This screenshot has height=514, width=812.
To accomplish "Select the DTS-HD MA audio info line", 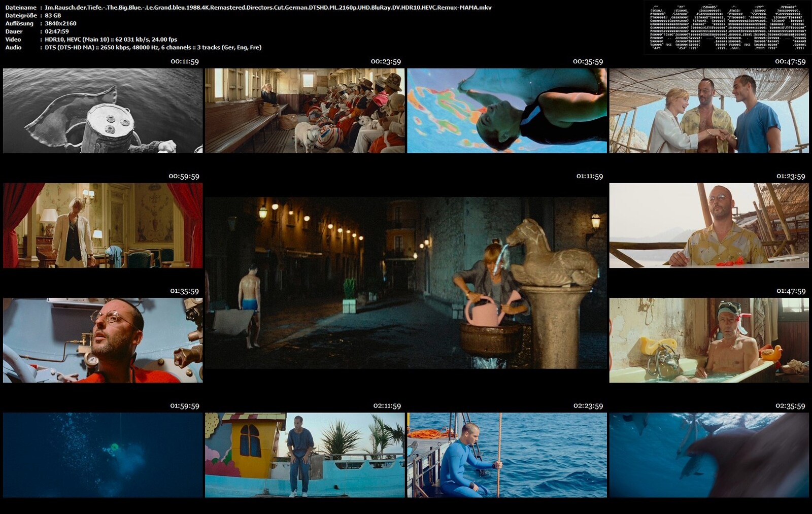I will click(x=153, y=47).
